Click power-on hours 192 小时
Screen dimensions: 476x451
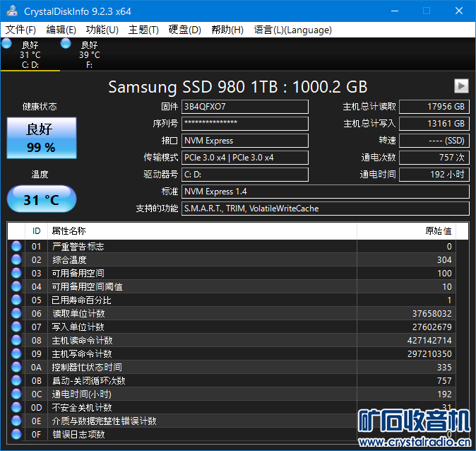coord(434,175)
